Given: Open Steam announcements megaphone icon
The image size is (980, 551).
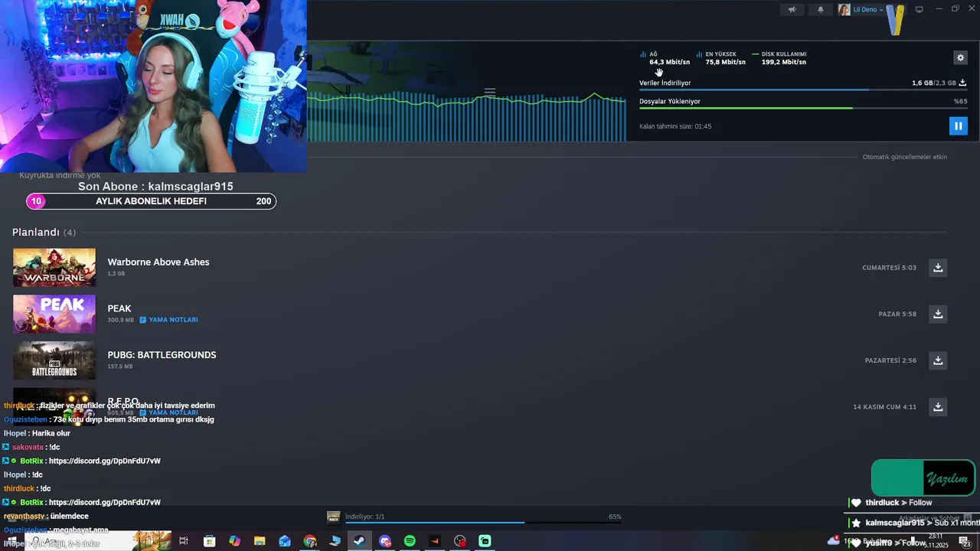Looking at the screenshot, I should click(x=792, y=10).
